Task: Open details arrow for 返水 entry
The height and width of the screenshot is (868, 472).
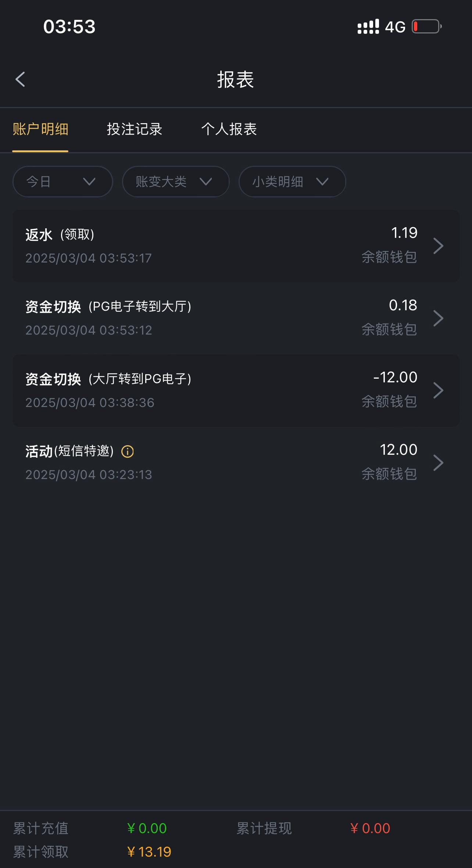Action: [438, 246]
